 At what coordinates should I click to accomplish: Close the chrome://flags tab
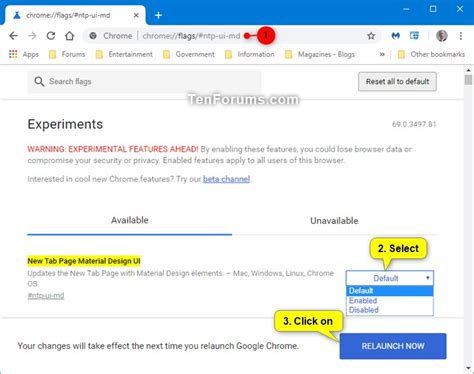tap(136, 15)
